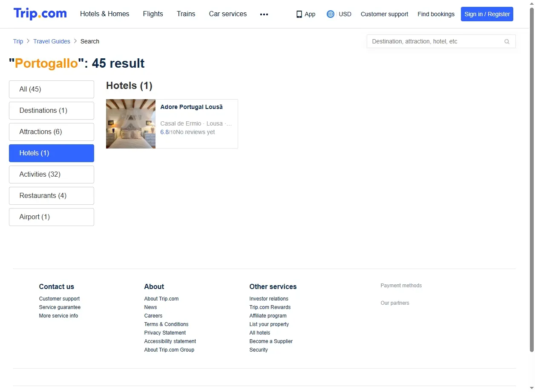Screen dimensions: 535x392
Task: Select Activities (32) filter
Action: (x=52, y=175)
